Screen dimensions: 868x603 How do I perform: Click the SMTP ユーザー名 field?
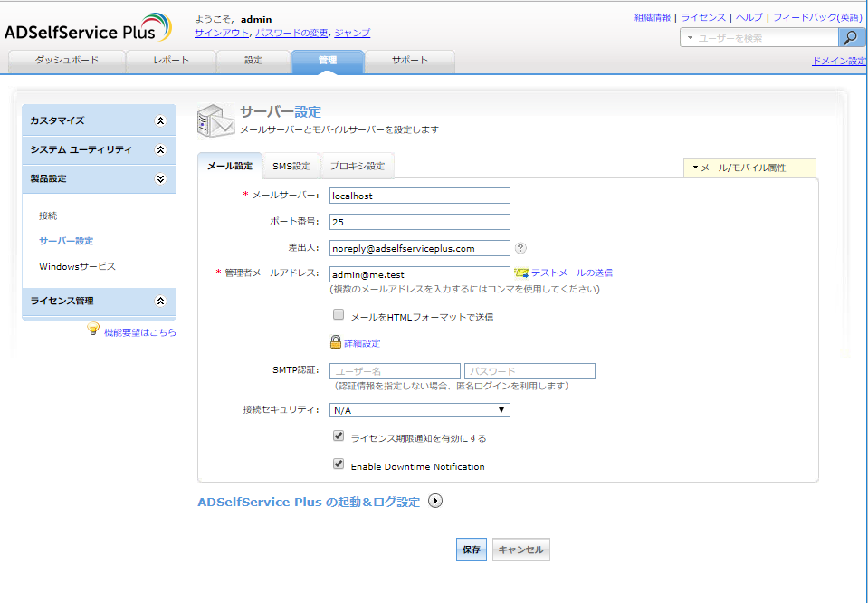(x=395, y=371)
